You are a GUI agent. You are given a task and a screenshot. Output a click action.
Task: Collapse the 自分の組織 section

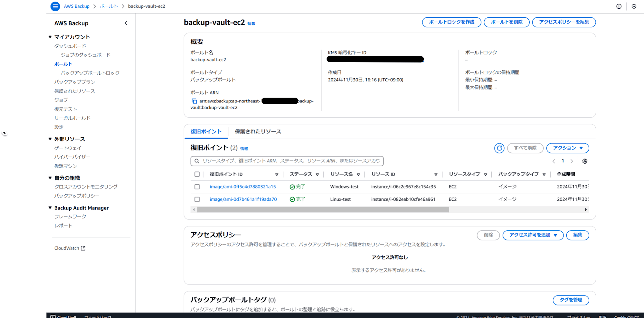tap(50, 178)
